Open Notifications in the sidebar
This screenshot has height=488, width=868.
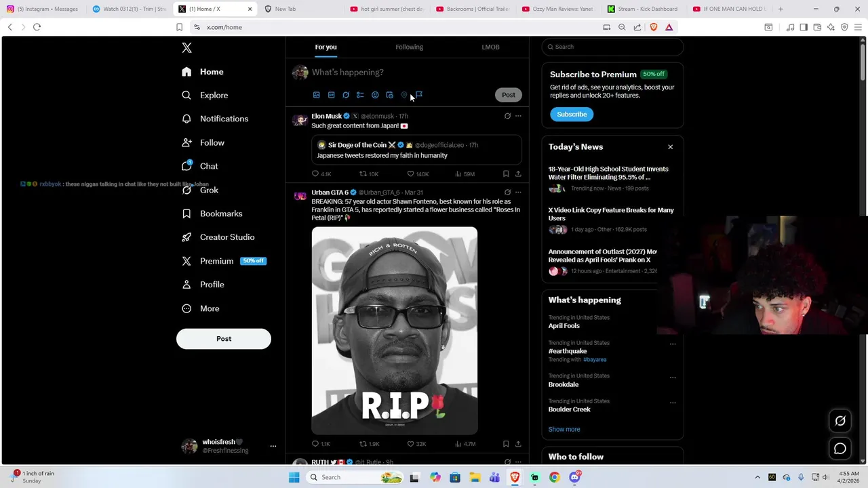(x=215, y=119)
